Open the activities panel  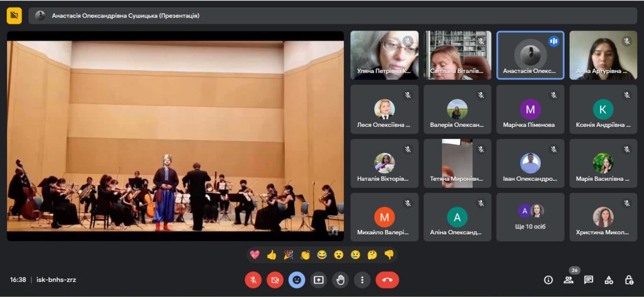tap(609, 280)
